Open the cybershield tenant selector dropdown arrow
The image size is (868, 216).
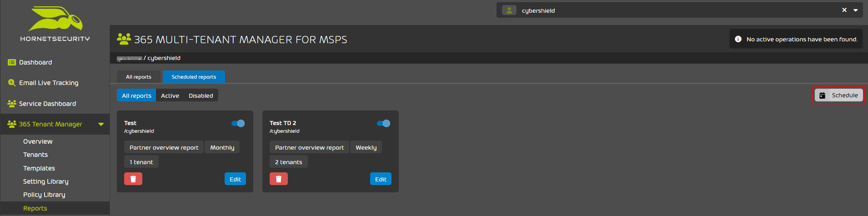pyautogui.click(x=855, y=10)
